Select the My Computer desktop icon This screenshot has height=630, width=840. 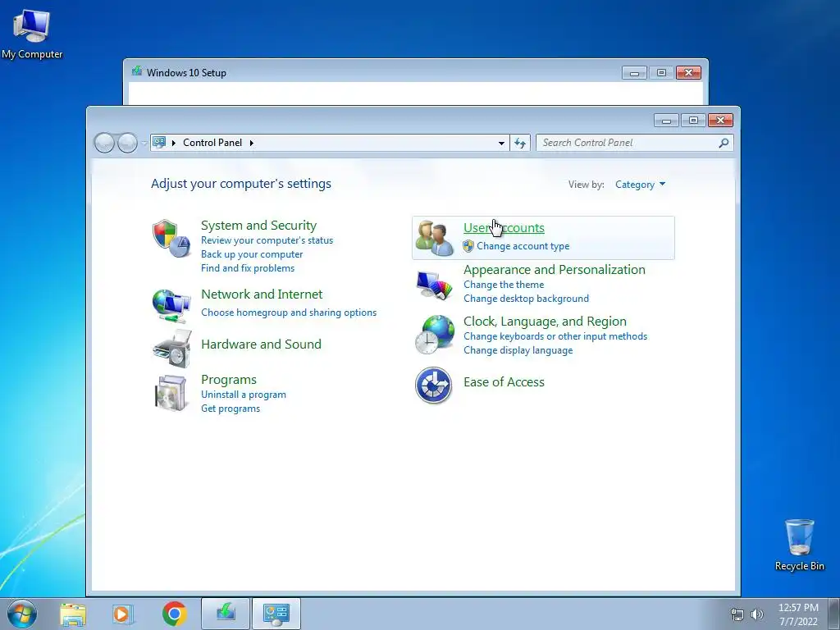coord(32,34)
